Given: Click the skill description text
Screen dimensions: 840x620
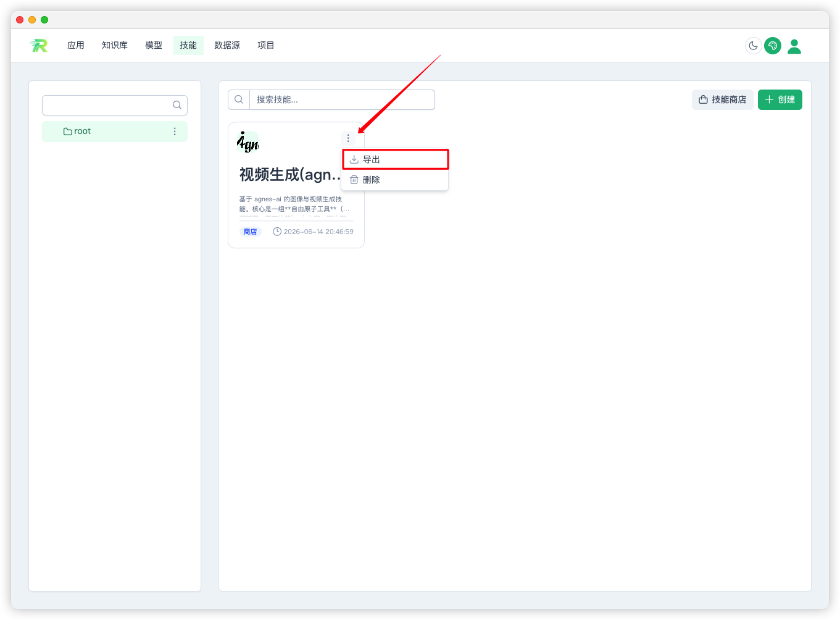Looking at the screenshot, I should point(295,204).
